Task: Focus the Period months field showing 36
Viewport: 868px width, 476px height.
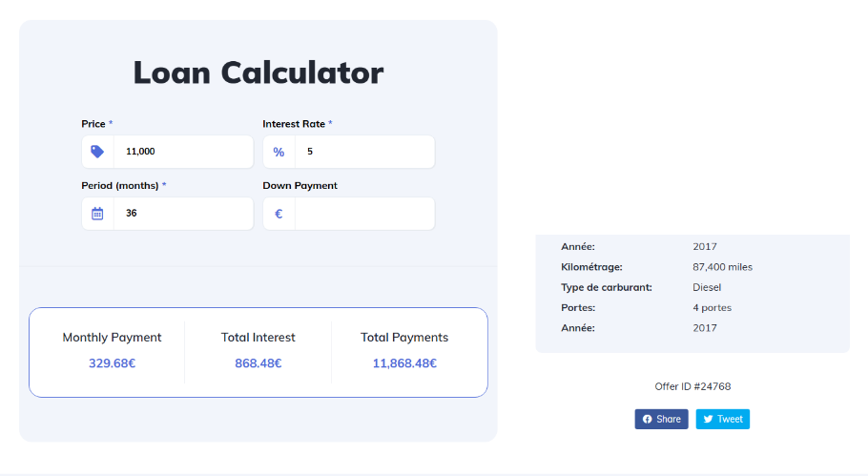Action: pos(183,214)
